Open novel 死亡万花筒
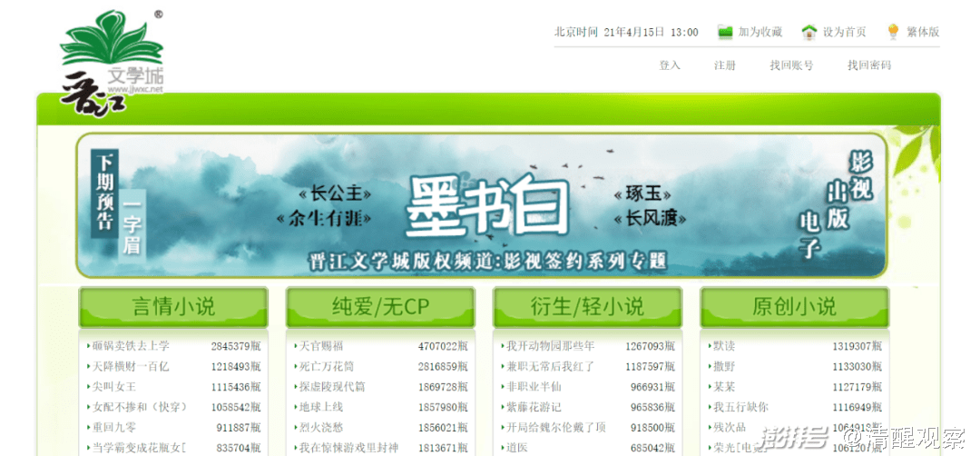 click(x=327, y=366)
